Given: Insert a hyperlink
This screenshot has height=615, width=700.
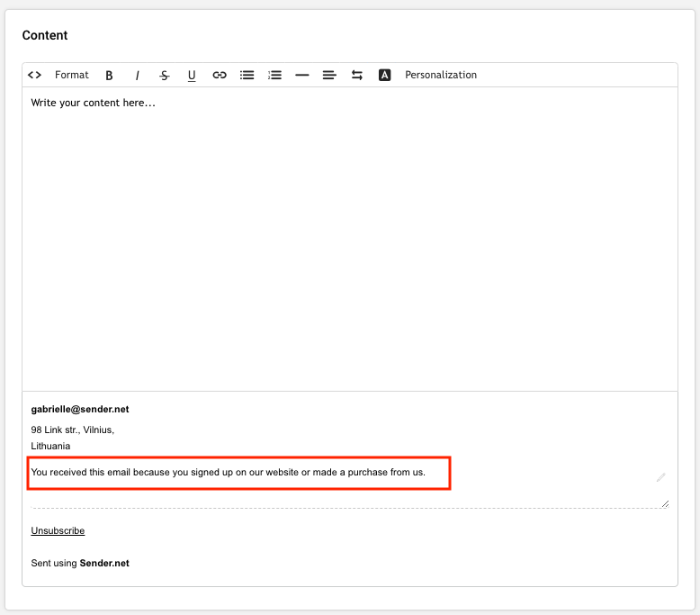Looking at the screenshot, I should click(220, 76).
